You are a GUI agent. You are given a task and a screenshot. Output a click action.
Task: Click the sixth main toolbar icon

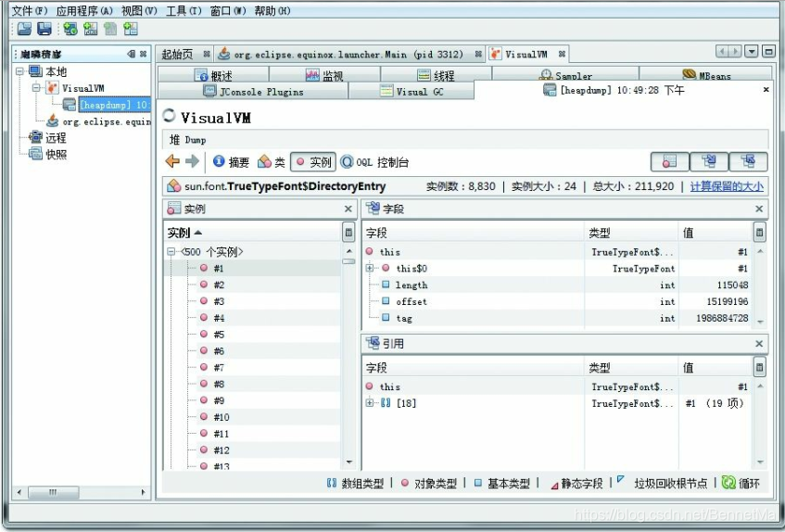pyautogui.click(x=130, y=29)
